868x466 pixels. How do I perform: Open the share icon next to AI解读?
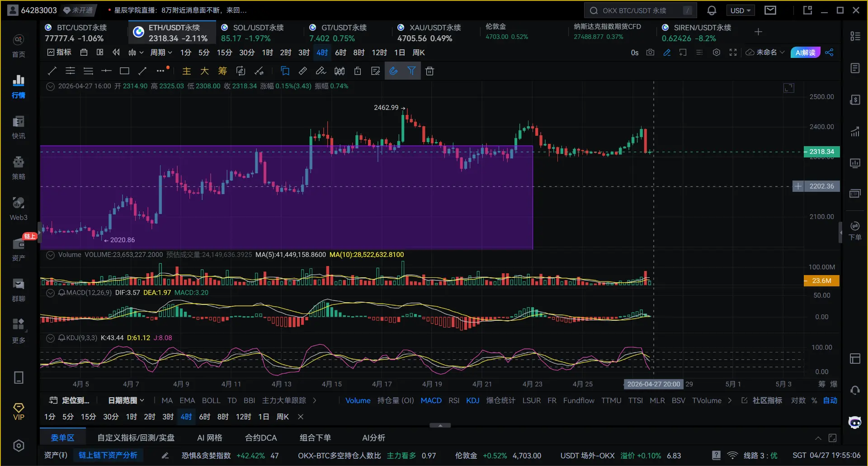point(829,52)
